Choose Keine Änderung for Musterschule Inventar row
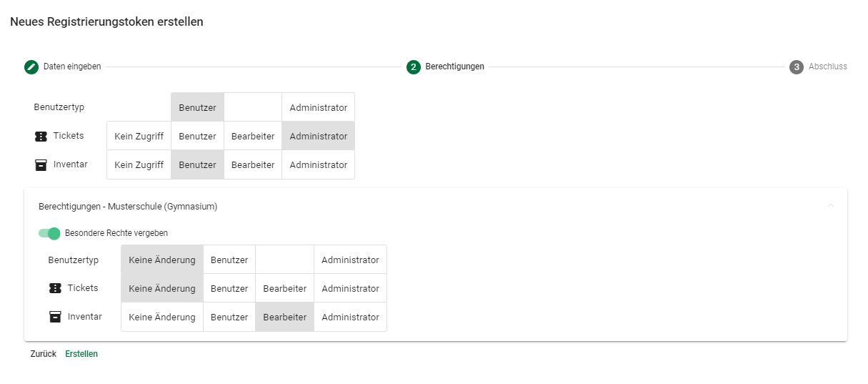 162,317
